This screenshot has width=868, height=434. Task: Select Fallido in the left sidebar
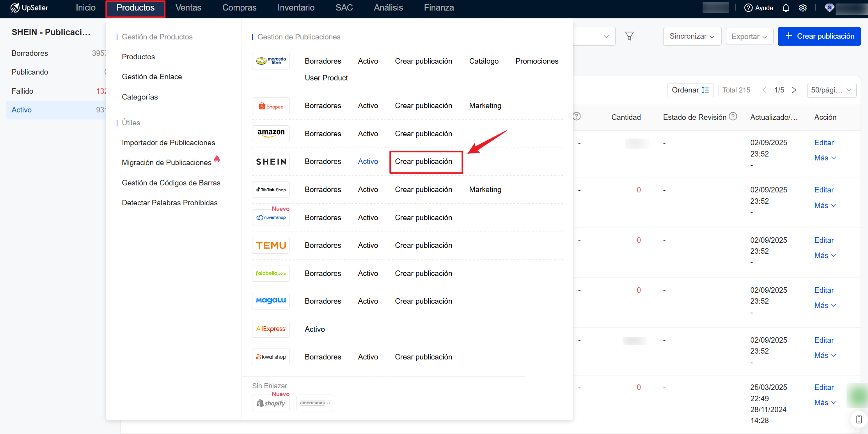23,91
